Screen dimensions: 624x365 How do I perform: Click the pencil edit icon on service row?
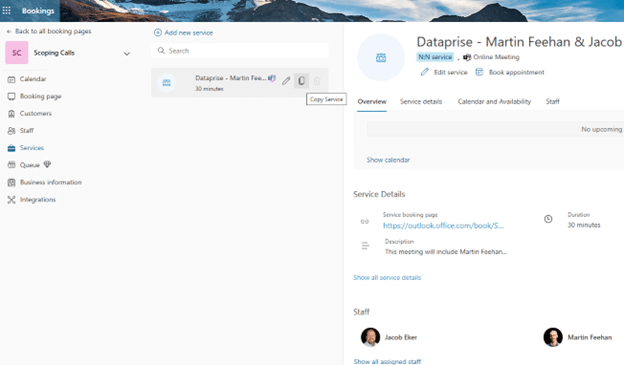pyautogui.click(x=286, y=81)
